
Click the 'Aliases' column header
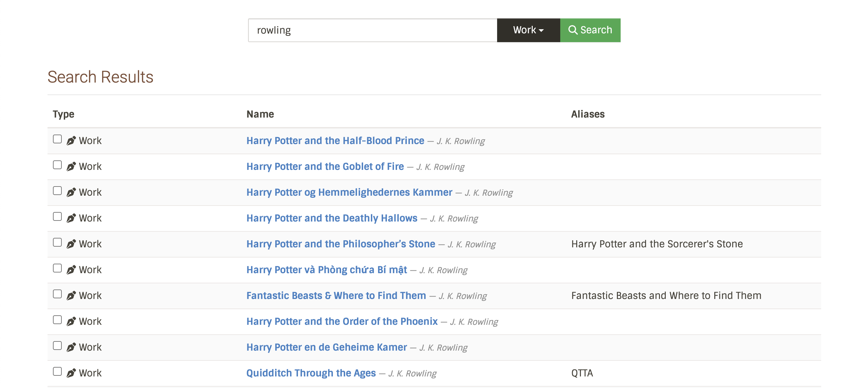click(x=588, y=114)
